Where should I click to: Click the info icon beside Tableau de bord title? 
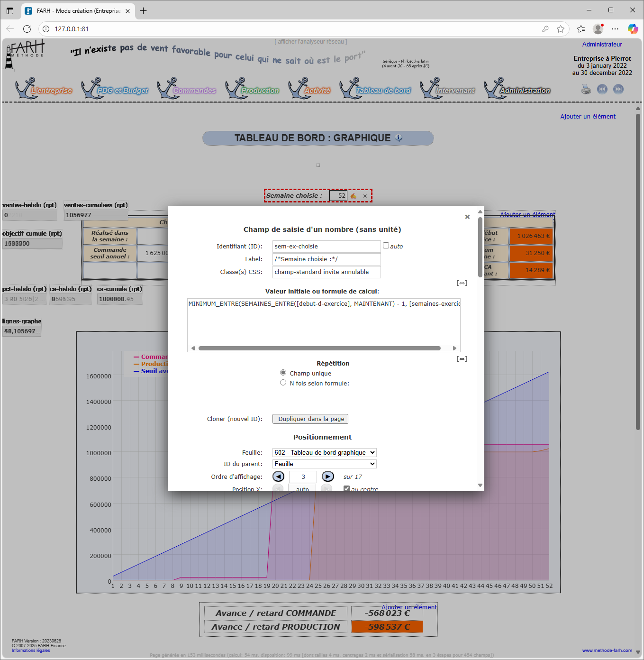399,137
